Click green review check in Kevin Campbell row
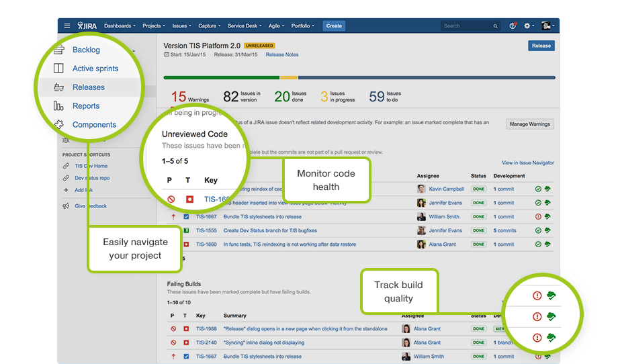This screenshot has width=618, height=364. (x=538, y=189)
